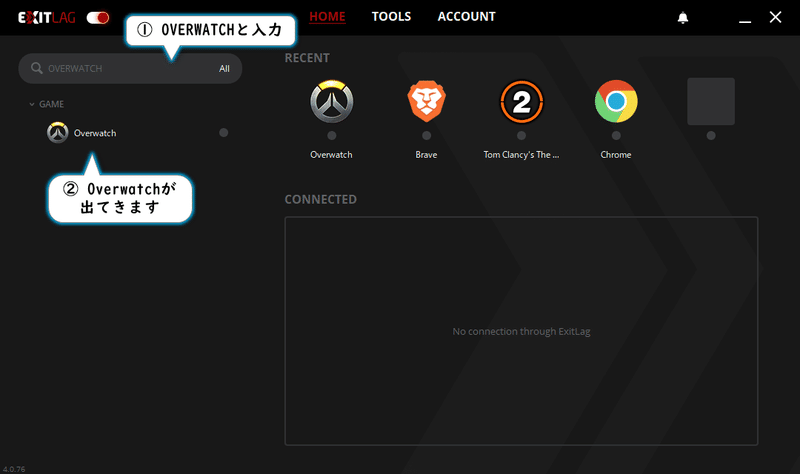Click the ExitLag logo
The height and width of the screenshot is (474, 800).
pos(46,18)
